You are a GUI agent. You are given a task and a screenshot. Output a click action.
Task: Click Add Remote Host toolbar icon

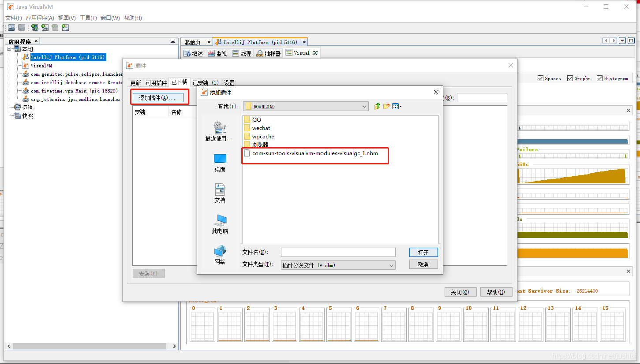tap(34, 28)
